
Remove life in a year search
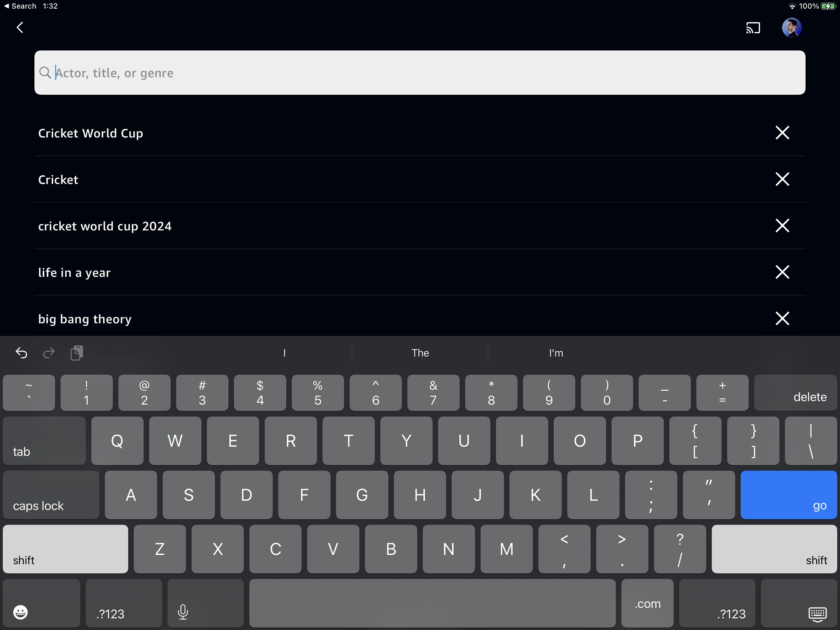[782, 272]
